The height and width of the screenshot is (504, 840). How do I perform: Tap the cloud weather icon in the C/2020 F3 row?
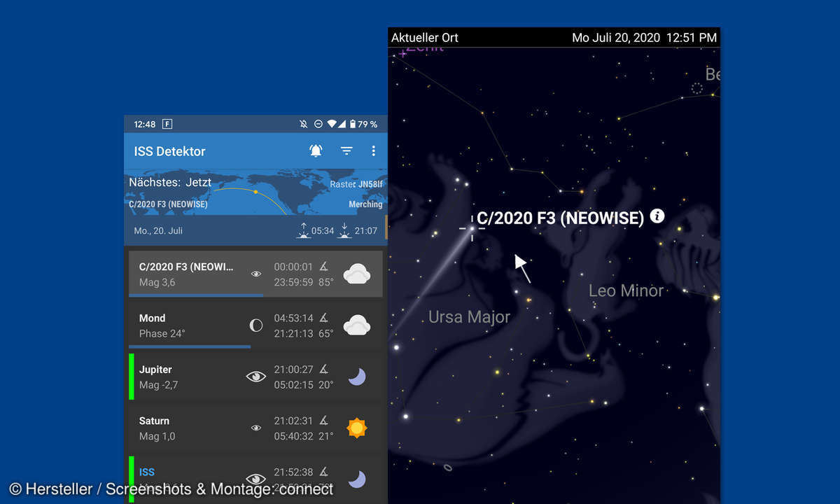(x=357, y=274)
